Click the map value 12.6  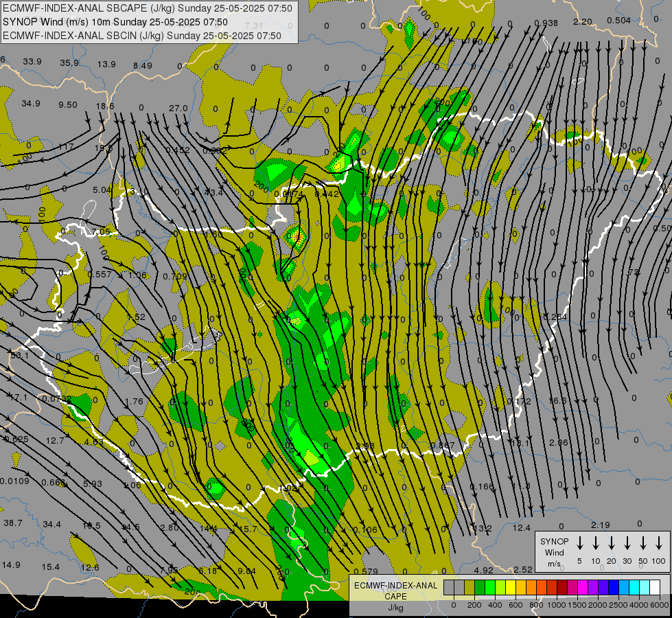coord(89,568)
